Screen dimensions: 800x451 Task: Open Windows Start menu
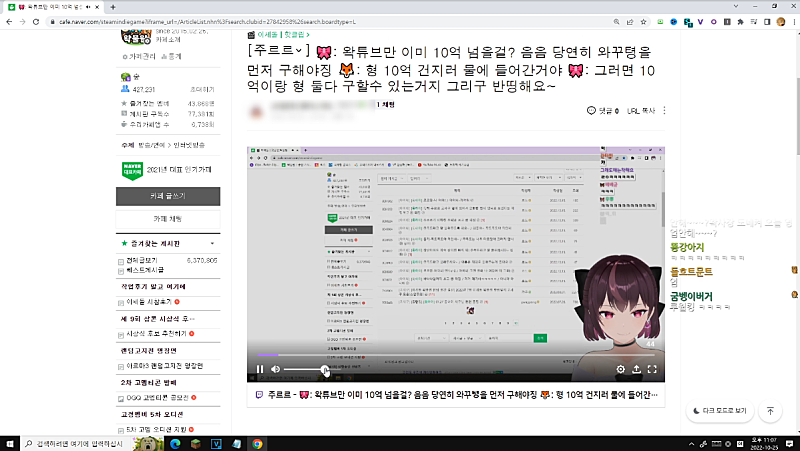tap(10, 443)
